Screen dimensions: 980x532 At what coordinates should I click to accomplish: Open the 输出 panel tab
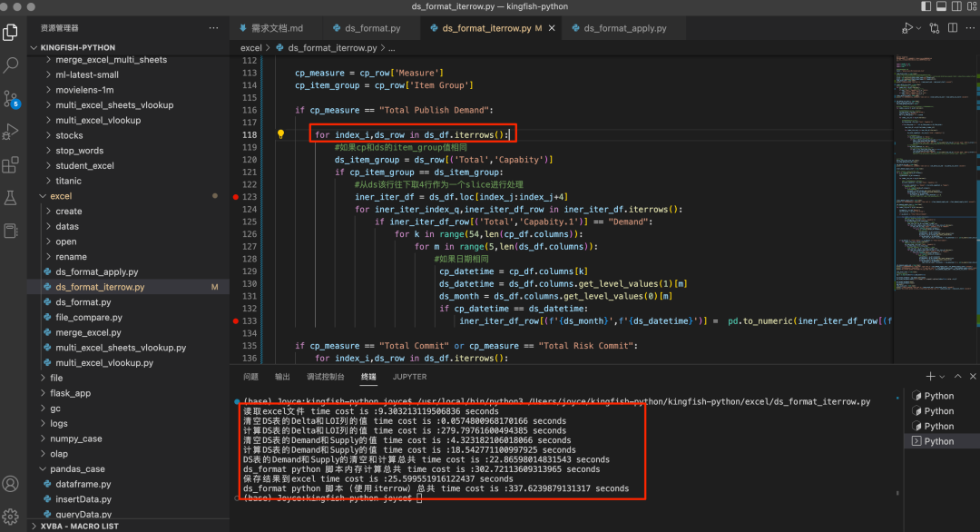[282, 377]
